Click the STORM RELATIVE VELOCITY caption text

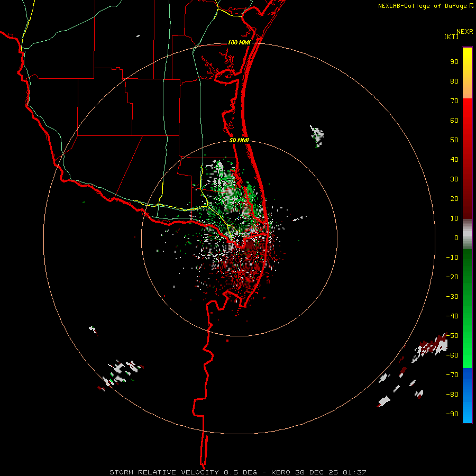coord(164,472)
